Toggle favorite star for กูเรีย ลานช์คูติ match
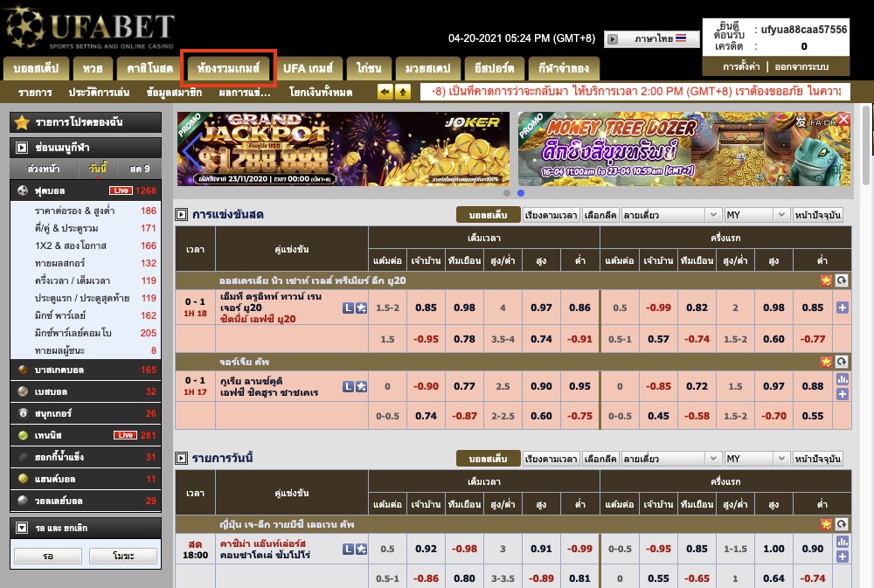The height and width of the screenshot is (588, 874). [x=360, y=386]
